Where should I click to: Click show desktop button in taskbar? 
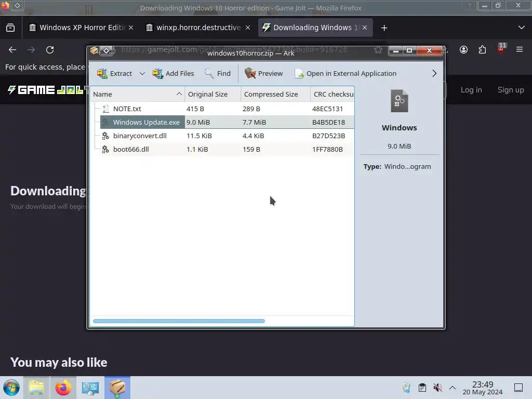tap(518, 388)
